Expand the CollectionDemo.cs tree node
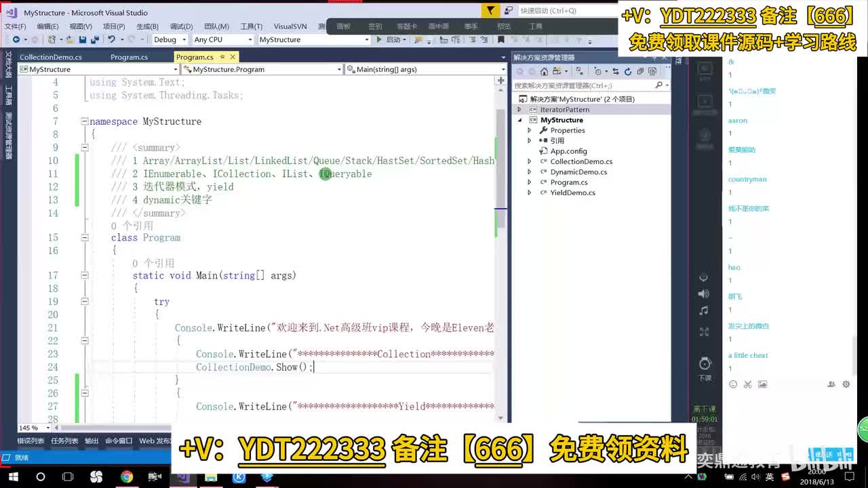 [530, 161]
